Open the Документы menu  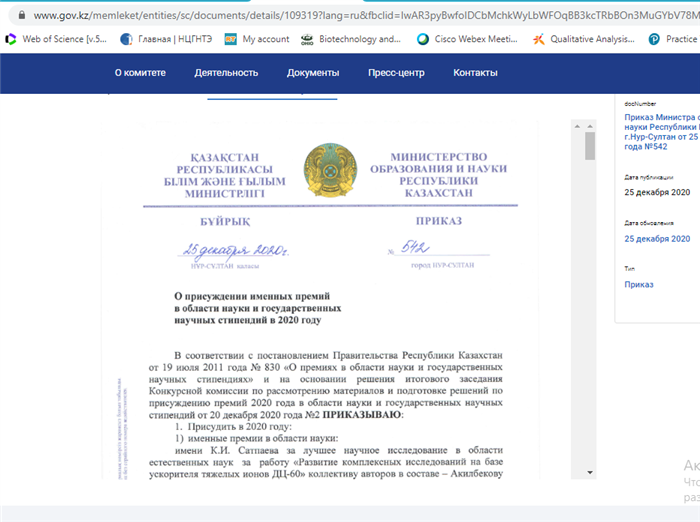313,73
